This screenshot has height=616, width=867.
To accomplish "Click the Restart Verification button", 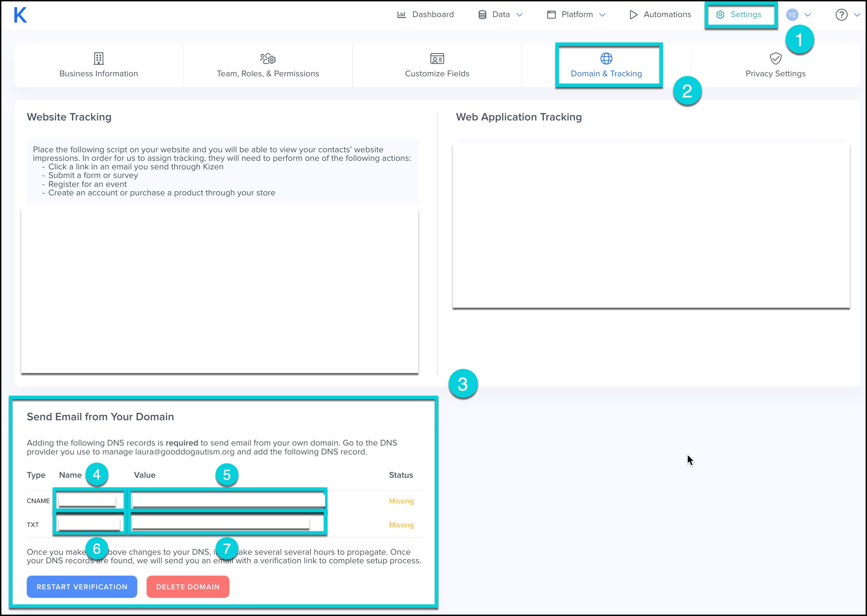I will click(81, 587).
